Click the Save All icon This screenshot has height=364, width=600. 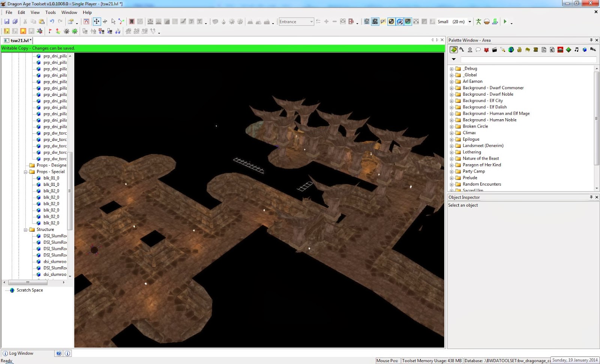(x=15, y=22)
